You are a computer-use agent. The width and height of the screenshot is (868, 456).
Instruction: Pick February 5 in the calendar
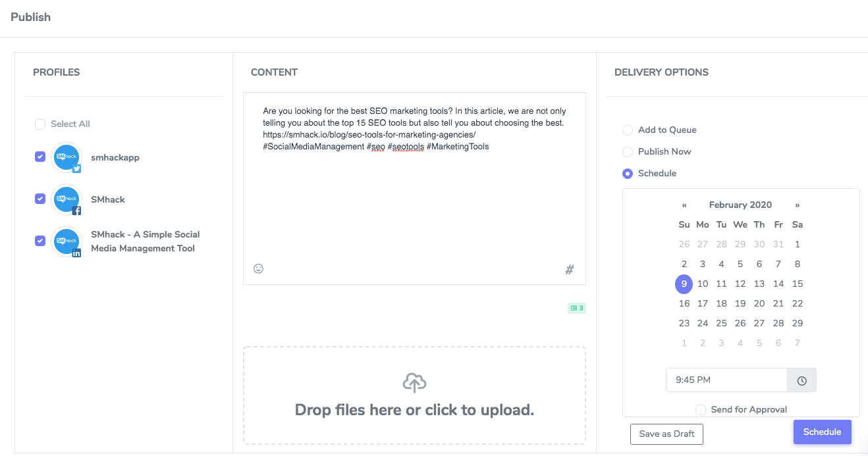pos(740,265)
